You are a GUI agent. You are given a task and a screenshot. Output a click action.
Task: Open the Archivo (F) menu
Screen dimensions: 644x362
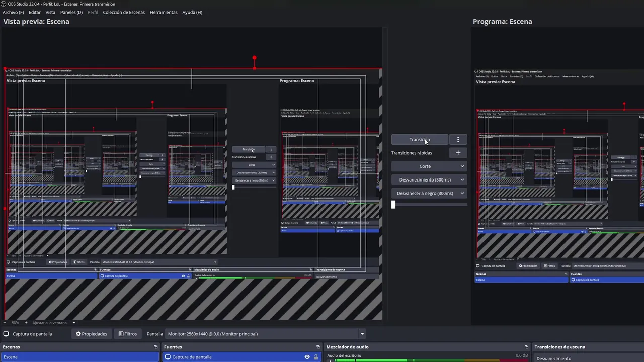13,12
